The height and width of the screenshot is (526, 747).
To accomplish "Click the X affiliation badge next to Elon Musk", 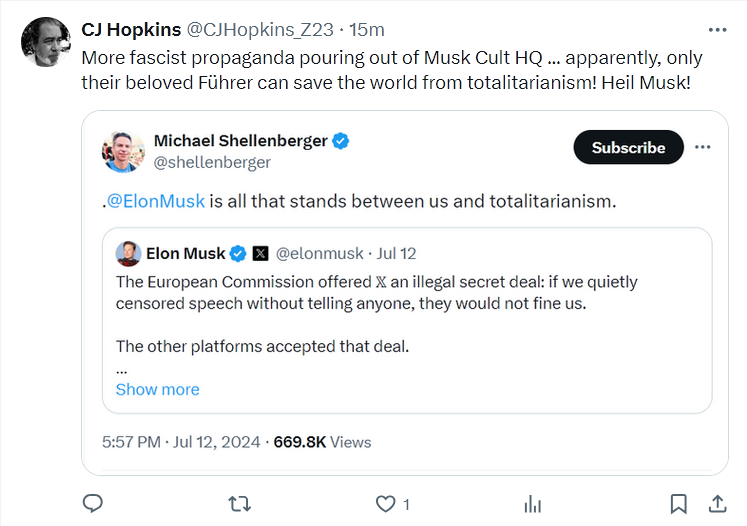I will tap(260, 253).
